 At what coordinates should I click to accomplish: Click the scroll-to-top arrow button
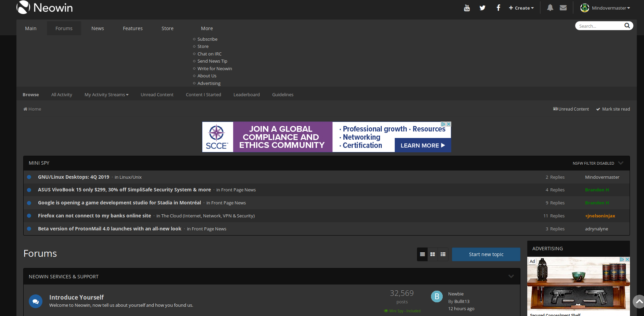click(639, 302)
